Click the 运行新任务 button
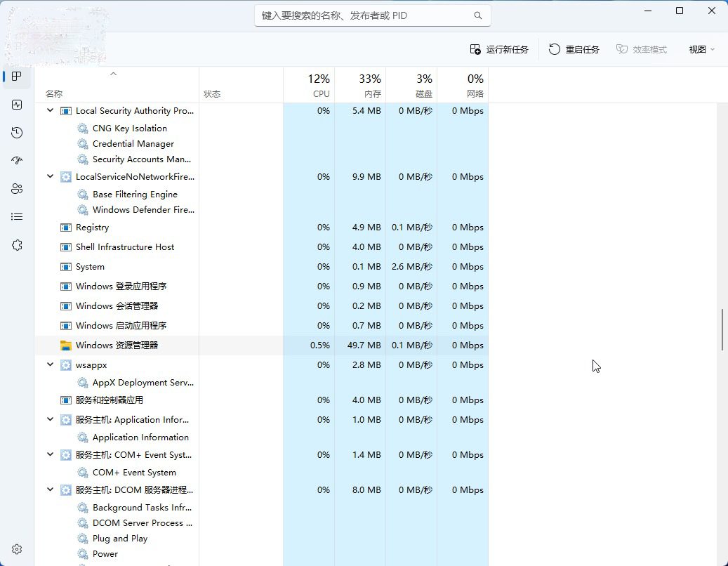 (x=498, y=49)
